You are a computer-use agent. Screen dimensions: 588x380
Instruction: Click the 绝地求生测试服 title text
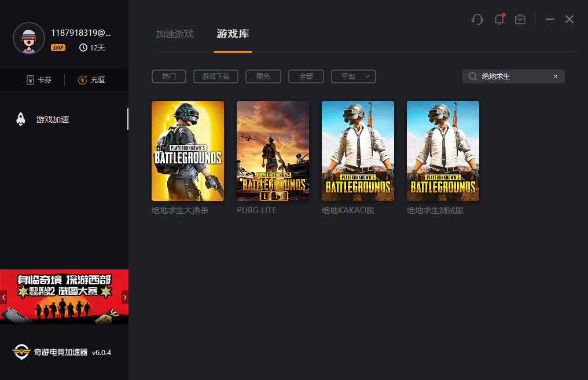point(435,210)
